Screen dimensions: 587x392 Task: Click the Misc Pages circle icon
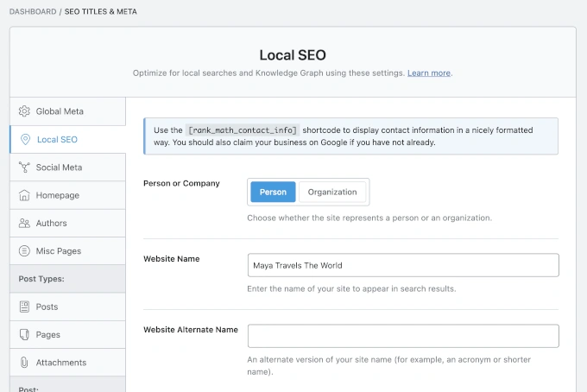(x=24, y=251)
